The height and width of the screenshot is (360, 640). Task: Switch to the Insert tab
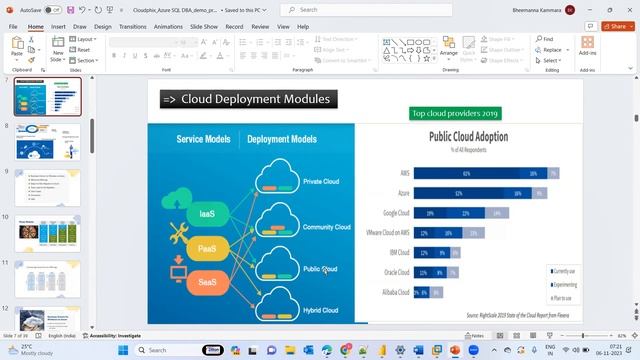pyautogui.click(x=58, y=27)
